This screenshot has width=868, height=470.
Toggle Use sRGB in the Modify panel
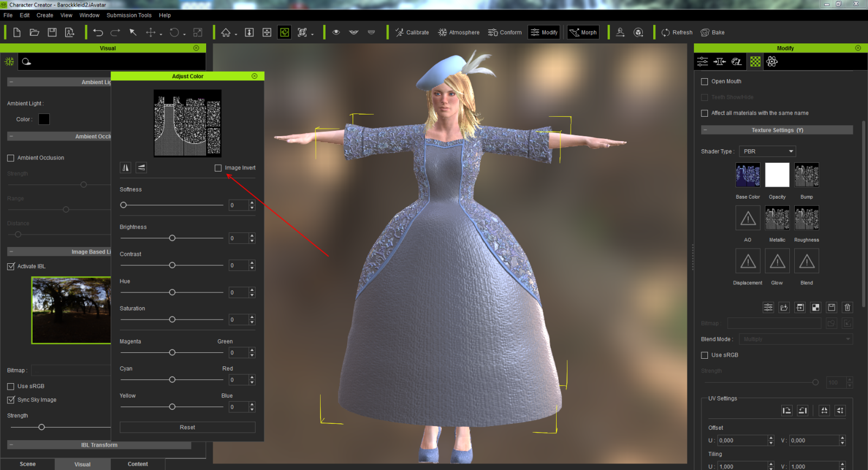[x=705, y=355]
